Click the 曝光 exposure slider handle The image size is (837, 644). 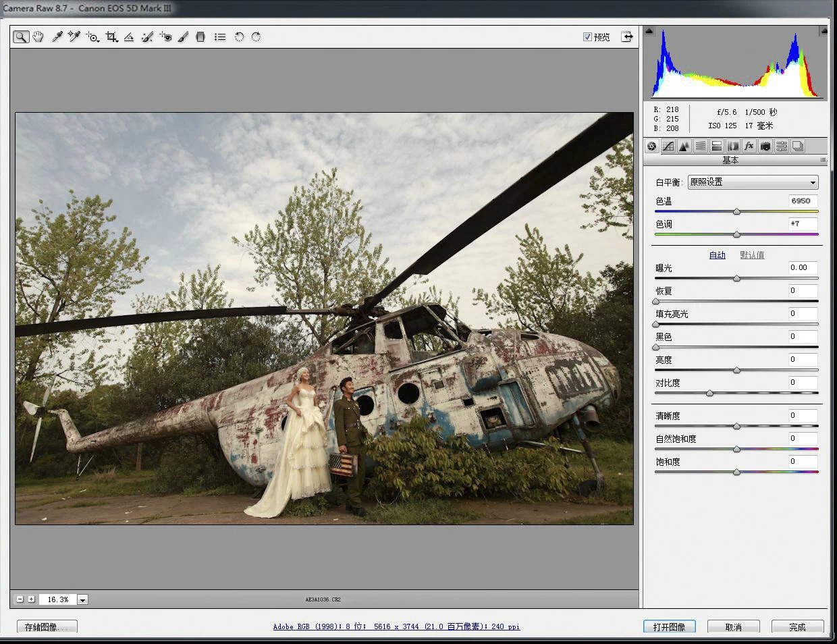tap(736, 278)
